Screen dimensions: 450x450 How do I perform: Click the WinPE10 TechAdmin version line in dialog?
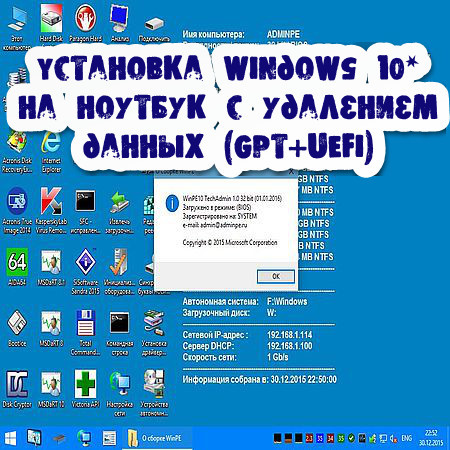tap(232, 199)
